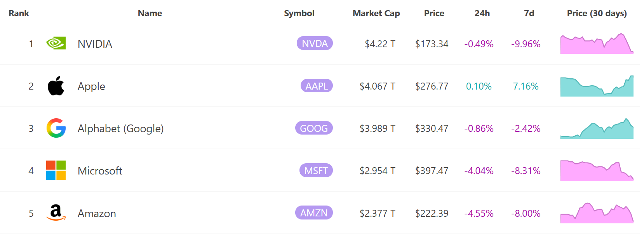644x235 pixels.
Task: Open the Microsoft company link
Action: click(100, 170)
